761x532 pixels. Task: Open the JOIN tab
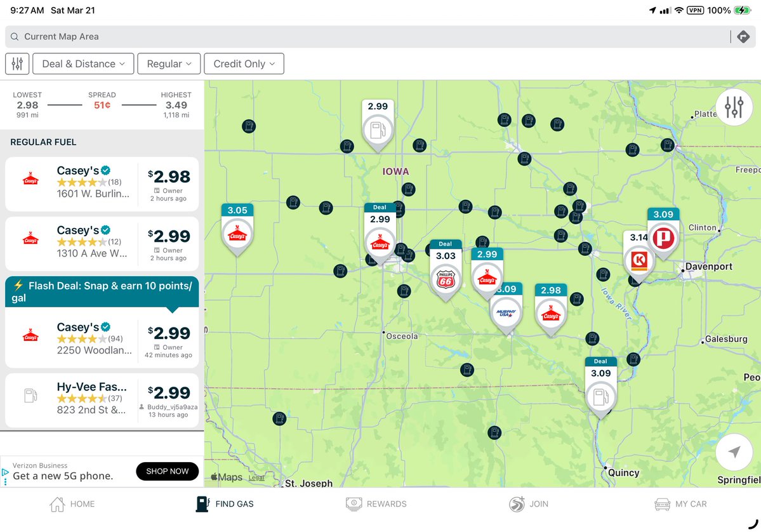pos(529,504)
